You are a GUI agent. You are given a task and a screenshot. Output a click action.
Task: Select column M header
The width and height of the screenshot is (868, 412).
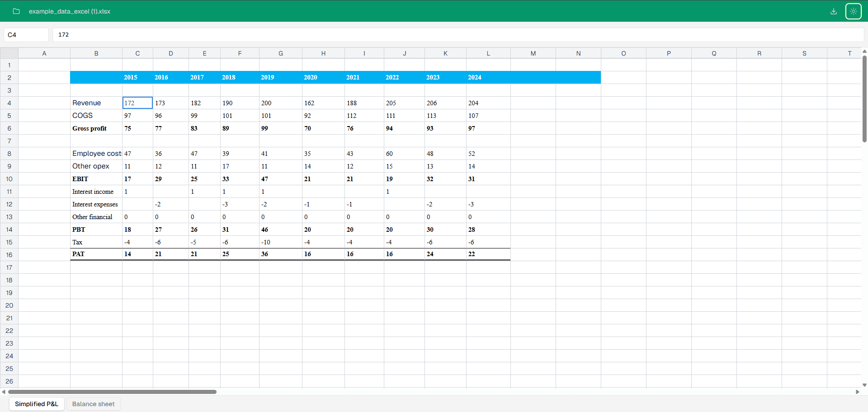(x=533, y=53)
